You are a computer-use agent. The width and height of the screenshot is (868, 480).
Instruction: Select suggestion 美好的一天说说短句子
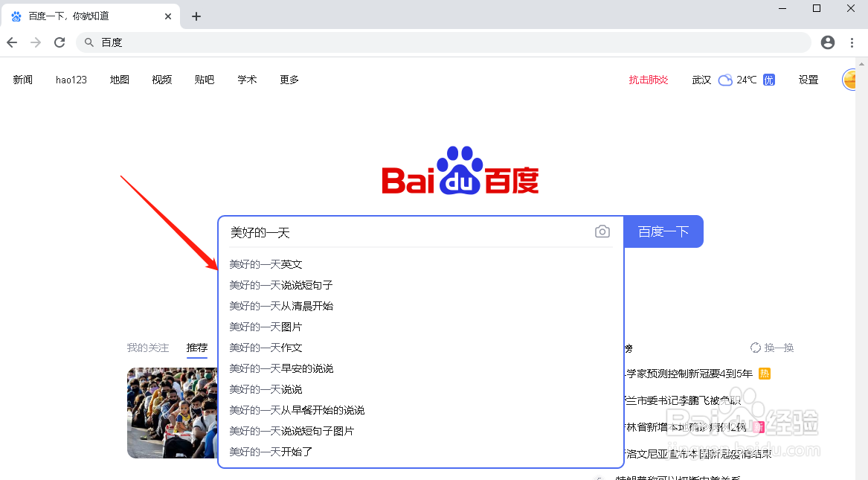click(281, 285)
